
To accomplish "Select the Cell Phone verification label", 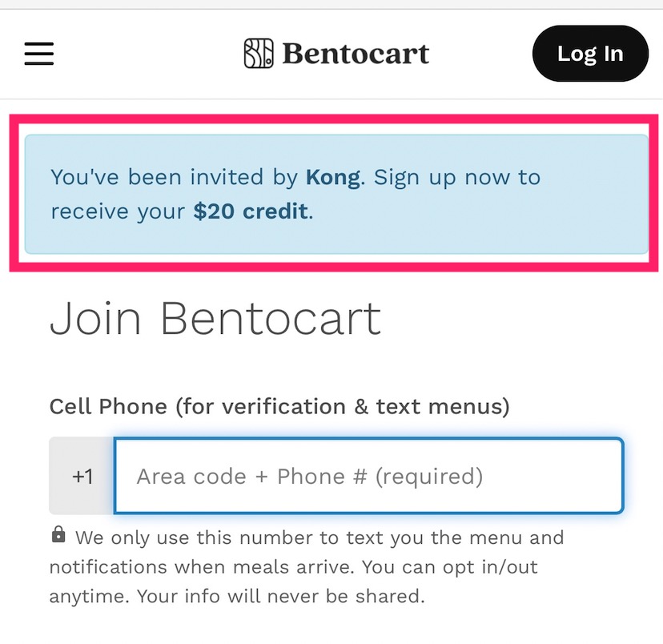I will (x=282, y=406).
